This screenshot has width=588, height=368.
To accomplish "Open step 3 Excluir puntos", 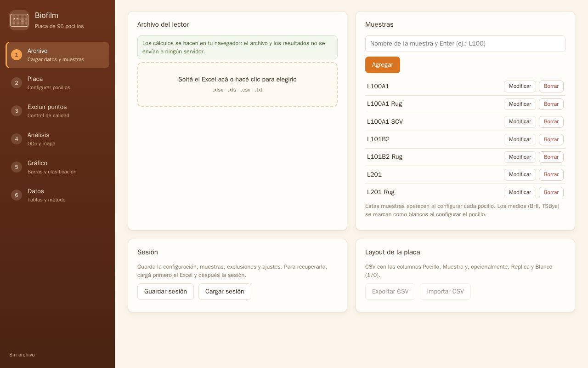I will [x=57, y=111].
